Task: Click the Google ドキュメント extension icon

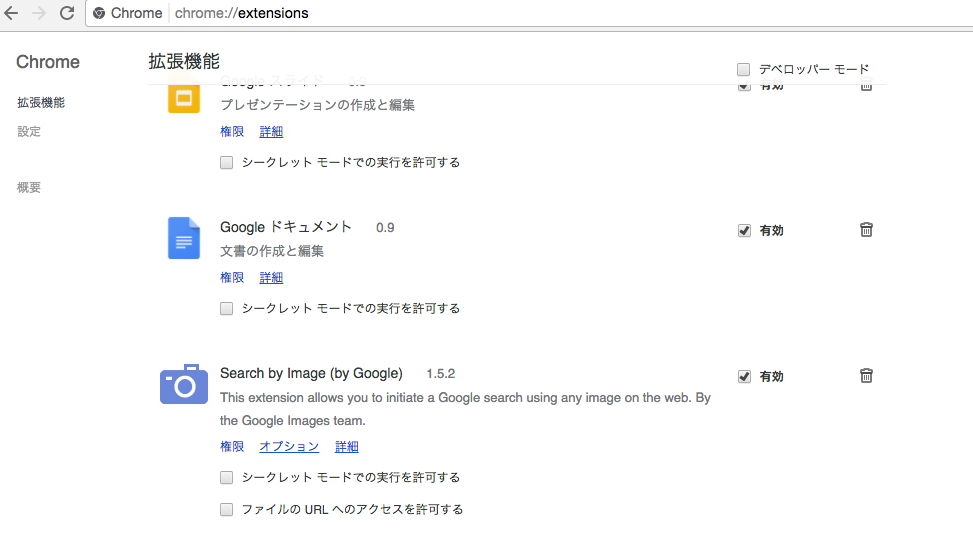Action: click(184, 238)
